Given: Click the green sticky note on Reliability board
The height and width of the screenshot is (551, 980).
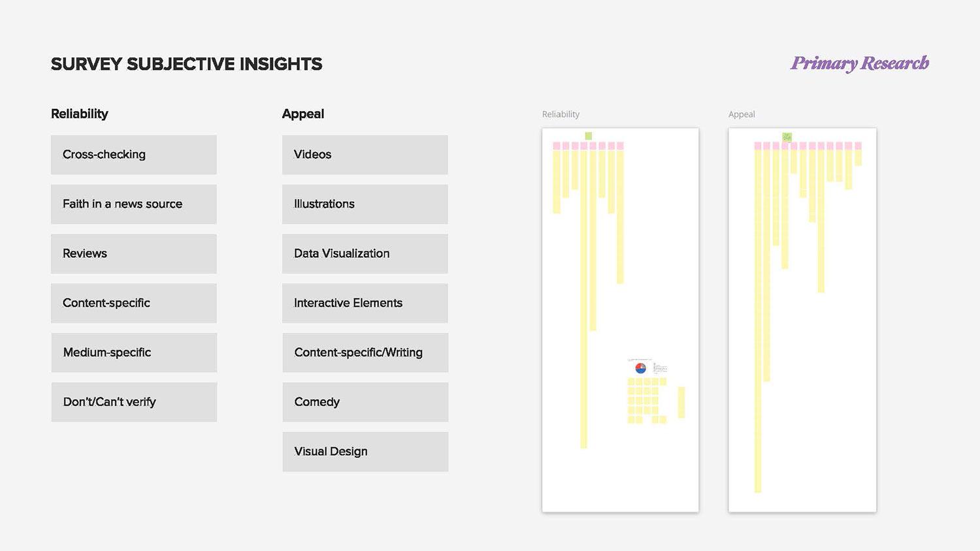Looking at the screenshot, I should click(x=588, y=136).
